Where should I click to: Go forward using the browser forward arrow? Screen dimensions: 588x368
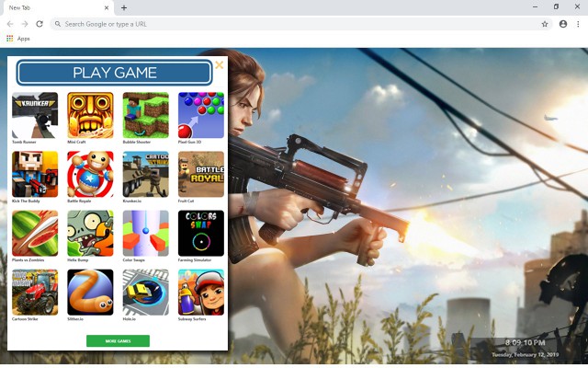[x=25, y=24]
